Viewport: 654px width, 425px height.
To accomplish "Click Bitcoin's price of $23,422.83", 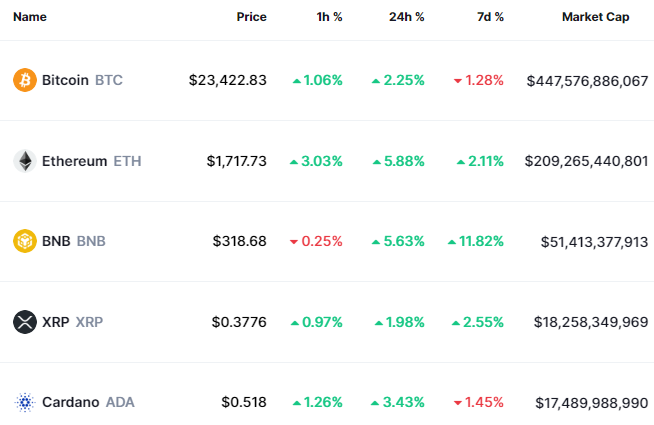I will click(x=227, y=80).
